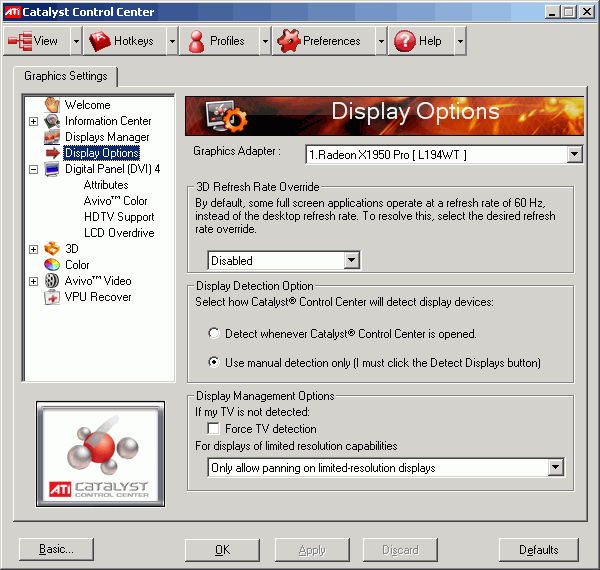The image size is (600, 570).
Task: Click the ATI Catalyst Control Center logo thumbnail
Action: [x=101, y=454]
